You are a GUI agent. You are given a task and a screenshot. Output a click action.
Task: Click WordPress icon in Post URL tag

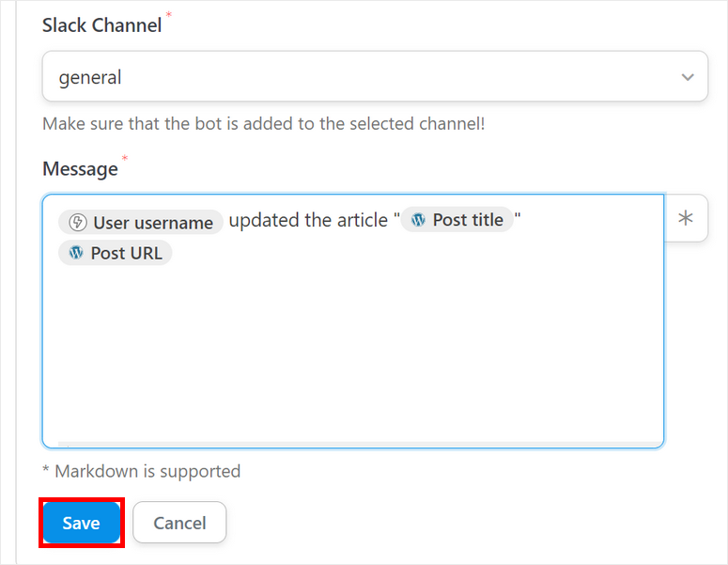tap(76, 253)
